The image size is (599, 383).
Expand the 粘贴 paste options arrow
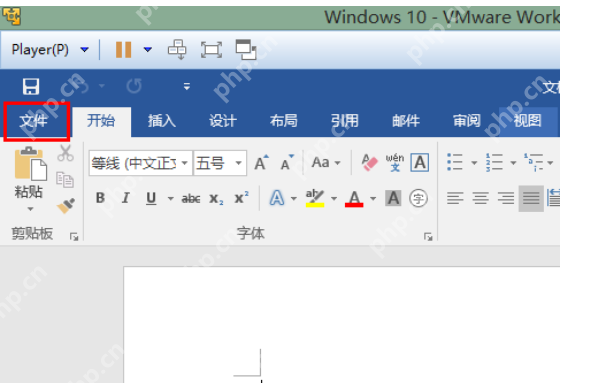(x=30, y=209)
